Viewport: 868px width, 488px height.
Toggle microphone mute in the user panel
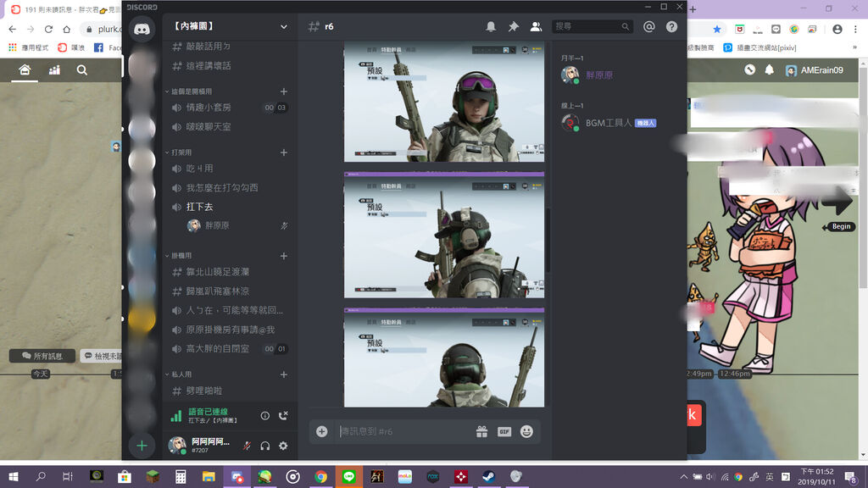247,446
